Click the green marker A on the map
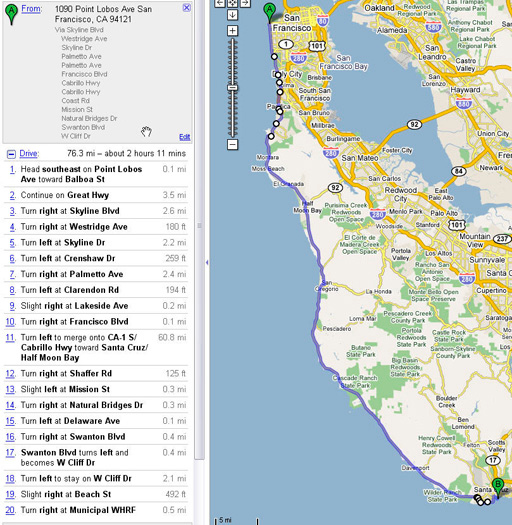 pos(269,12)
